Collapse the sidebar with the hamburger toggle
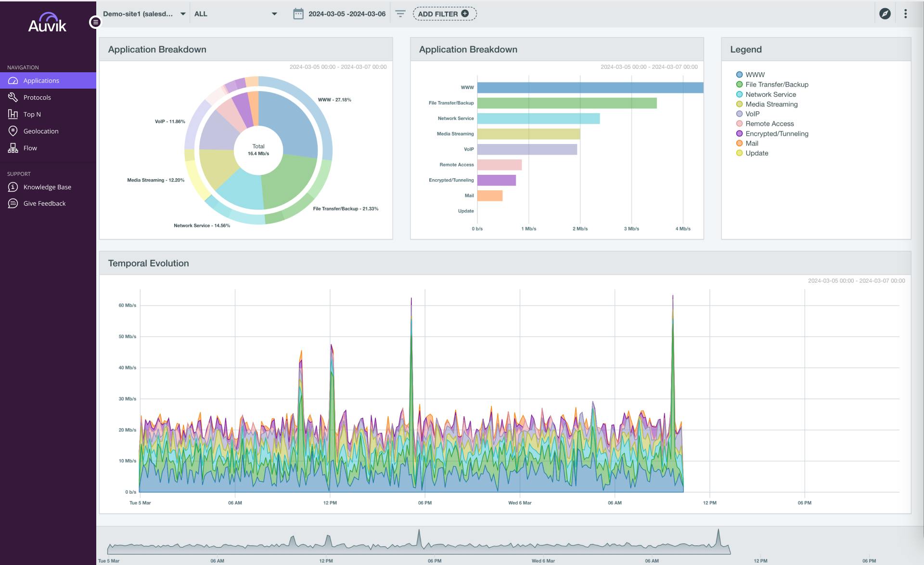The height and width of the screenshot is (565, 924). (95, 22)
